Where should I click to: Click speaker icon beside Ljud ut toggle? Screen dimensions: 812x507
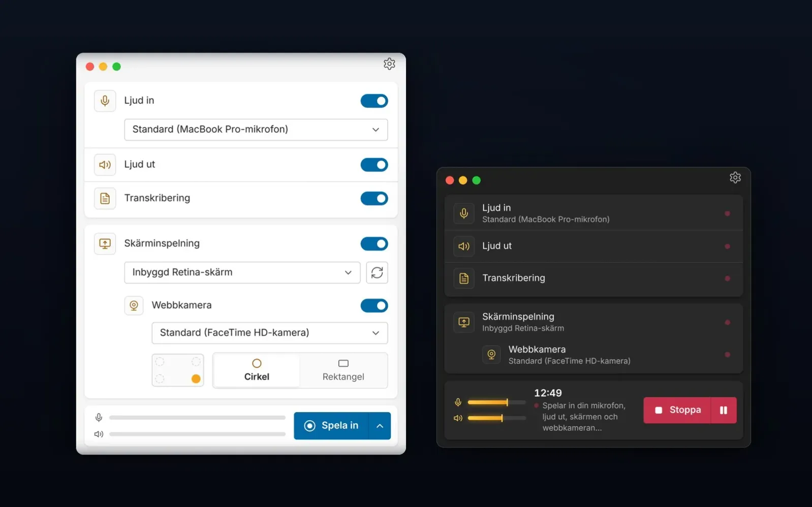coord(105,165)
